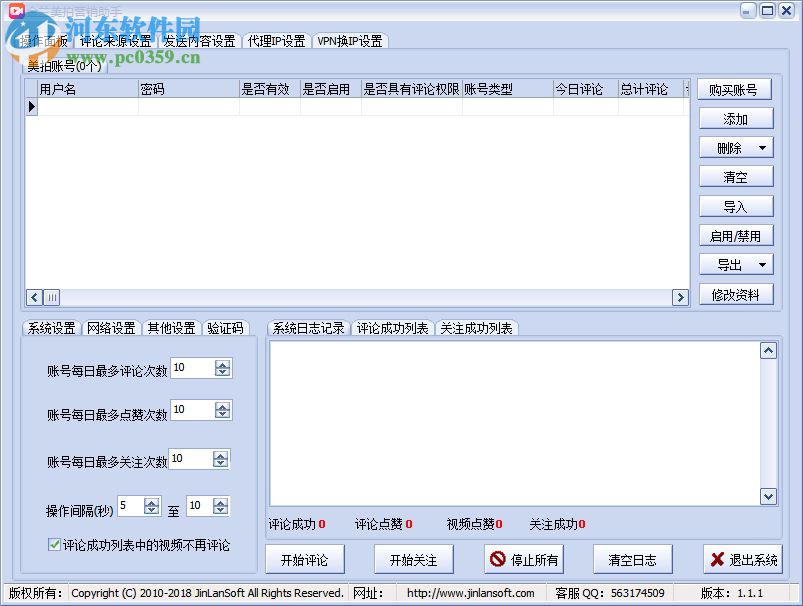803x606 pixels.
Task: Expand the 删除 button dropdown arrow
Action: (x=761, y=147)
